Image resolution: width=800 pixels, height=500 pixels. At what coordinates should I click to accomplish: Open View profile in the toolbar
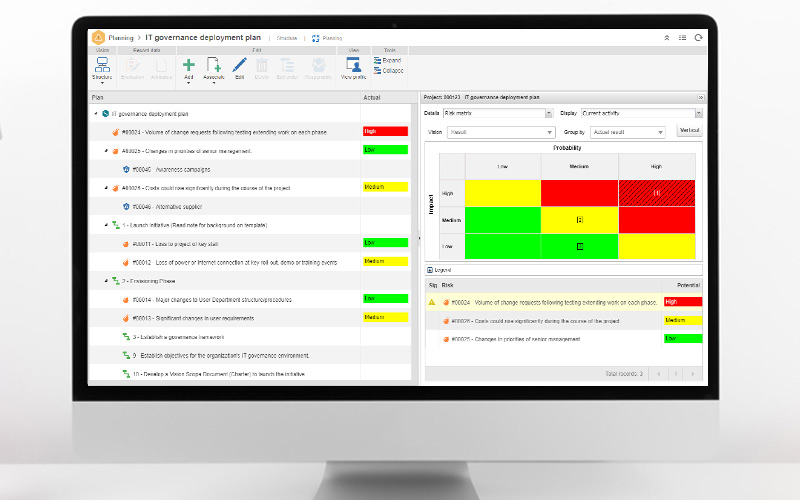[354, 66]
